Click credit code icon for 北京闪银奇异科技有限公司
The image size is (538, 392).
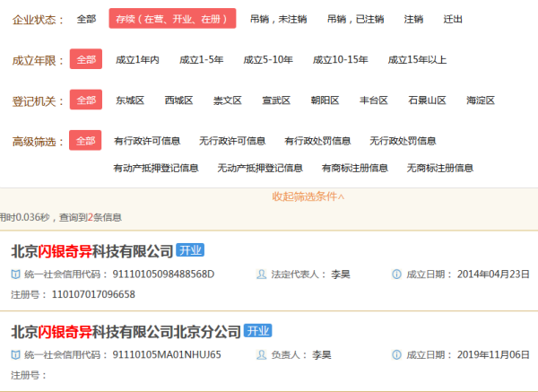click(x=15, y=274)
